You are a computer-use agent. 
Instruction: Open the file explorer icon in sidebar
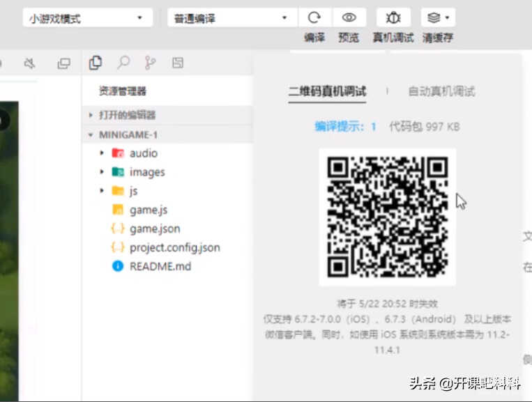click(96, 63)
